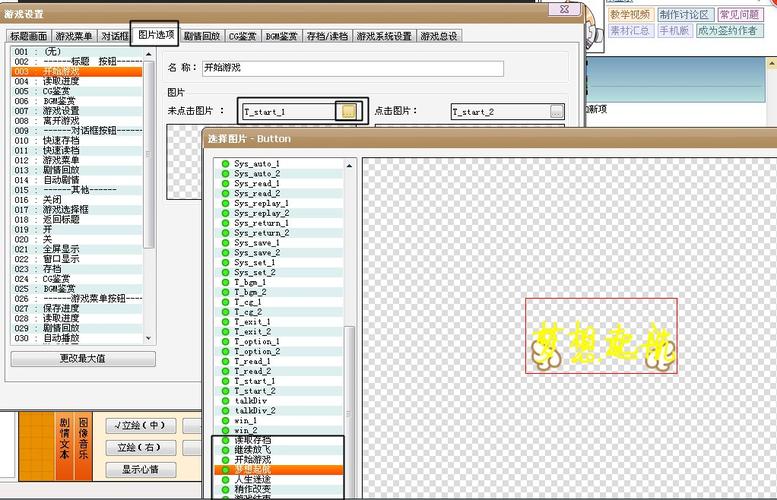Select list row 017 游戏选择框

77,210
